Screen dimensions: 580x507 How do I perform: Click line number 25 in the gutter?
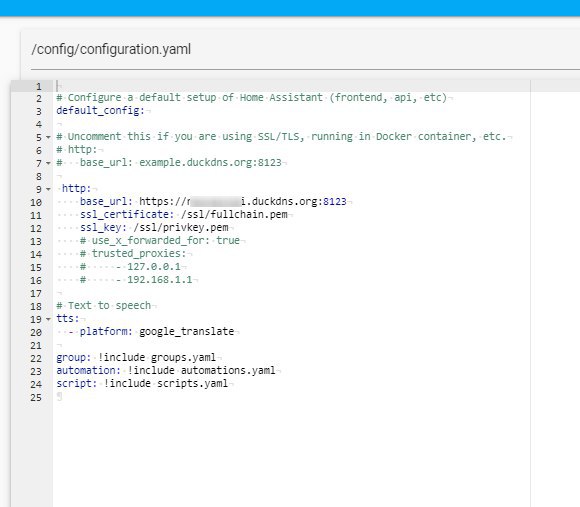point(36,398)
